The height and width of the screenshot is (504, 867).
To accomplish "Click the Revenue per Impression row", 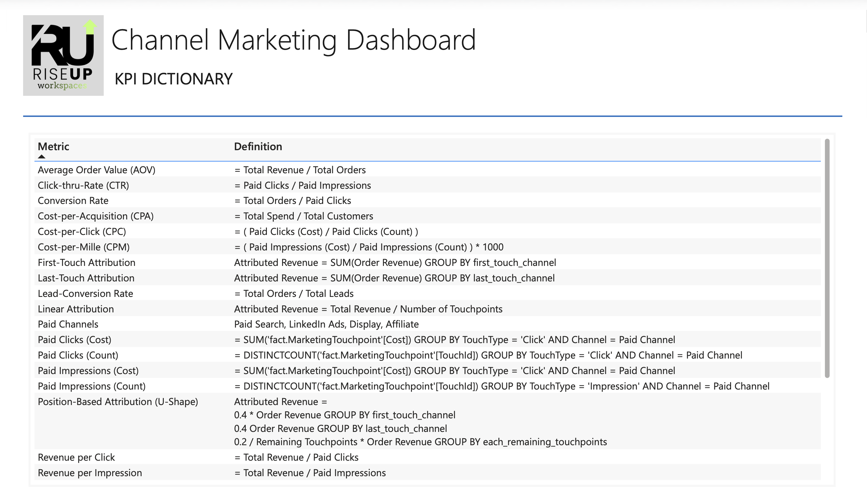I will [x=89, y=472].
